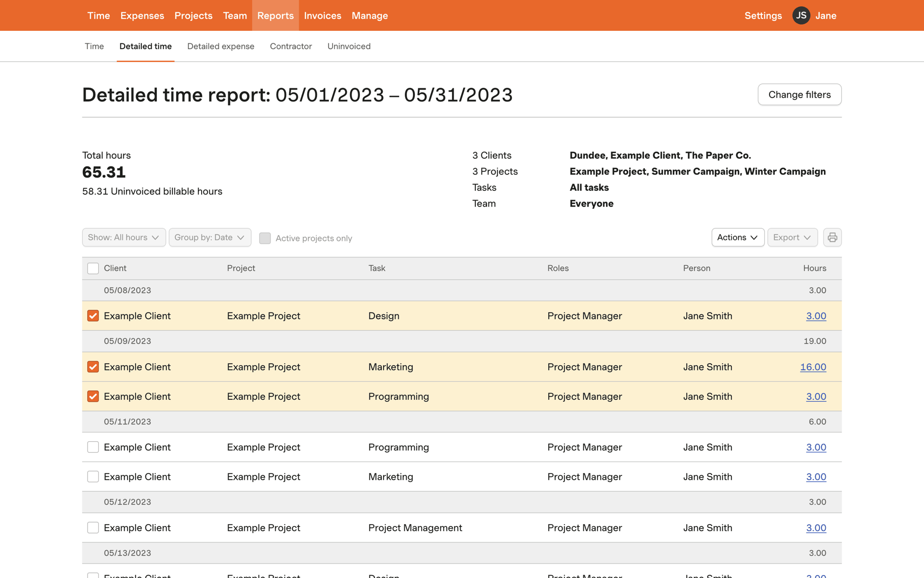
Task: Click the 65.31 total hours value
Action: [104, 172]
